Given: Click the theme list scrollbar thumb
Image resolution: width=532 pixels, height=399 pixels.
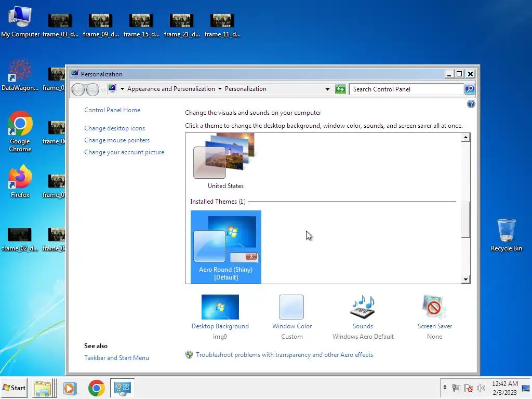Looking at the screenshot, I should coord(465,219).
